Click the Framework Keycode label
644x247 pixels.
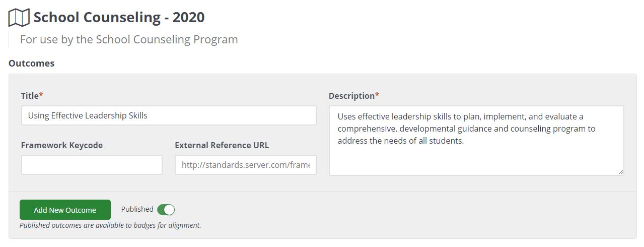pos(62,145)
